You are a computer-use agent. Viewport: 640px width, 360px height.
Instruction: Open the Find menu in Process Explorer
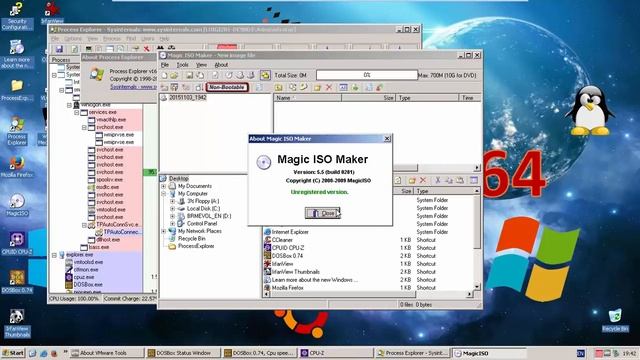point(131,39)
